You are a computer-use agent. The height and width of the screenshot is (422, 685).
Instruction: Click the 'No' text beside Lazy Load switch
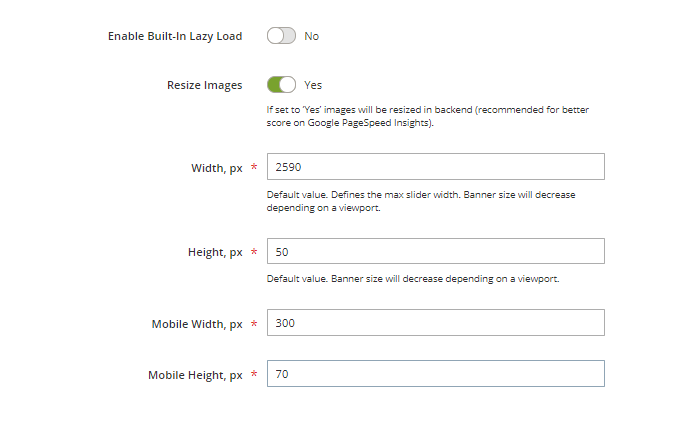(312, 36)
